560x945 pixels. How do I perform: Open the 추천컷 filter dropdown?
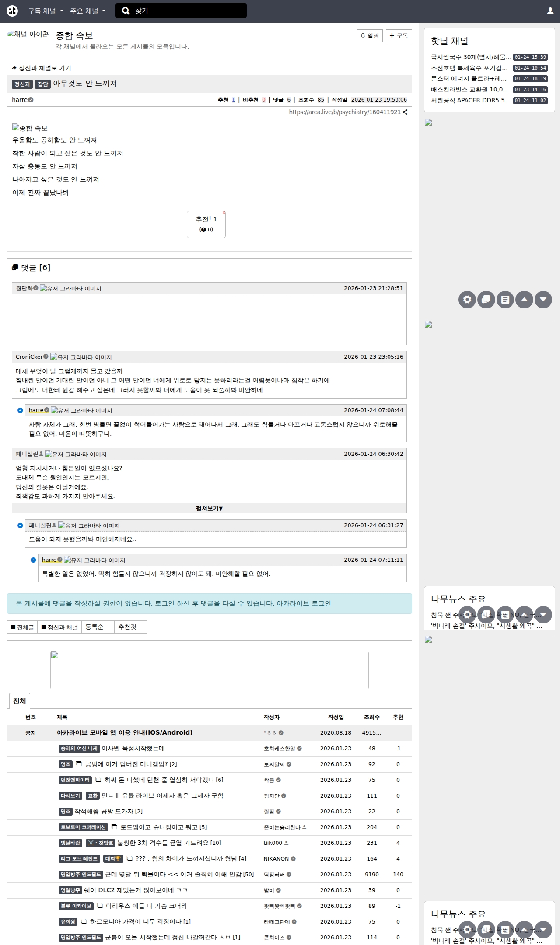(131, 627)
